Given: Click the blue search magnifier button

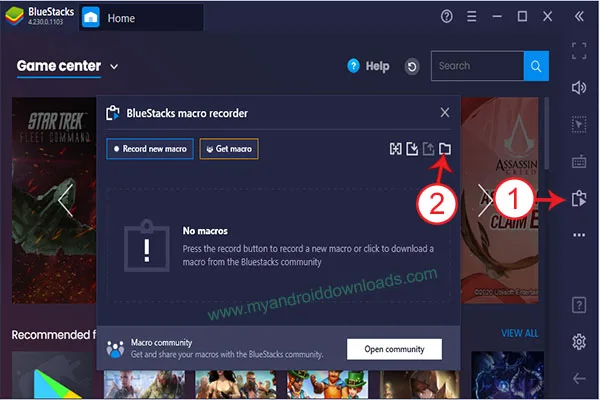Looking at the screenshot, I should 536,66.
